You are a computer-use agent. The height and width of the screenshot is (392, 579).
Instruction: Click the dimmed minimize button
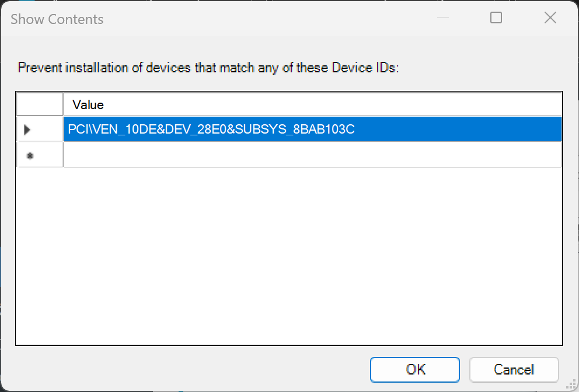442,18
